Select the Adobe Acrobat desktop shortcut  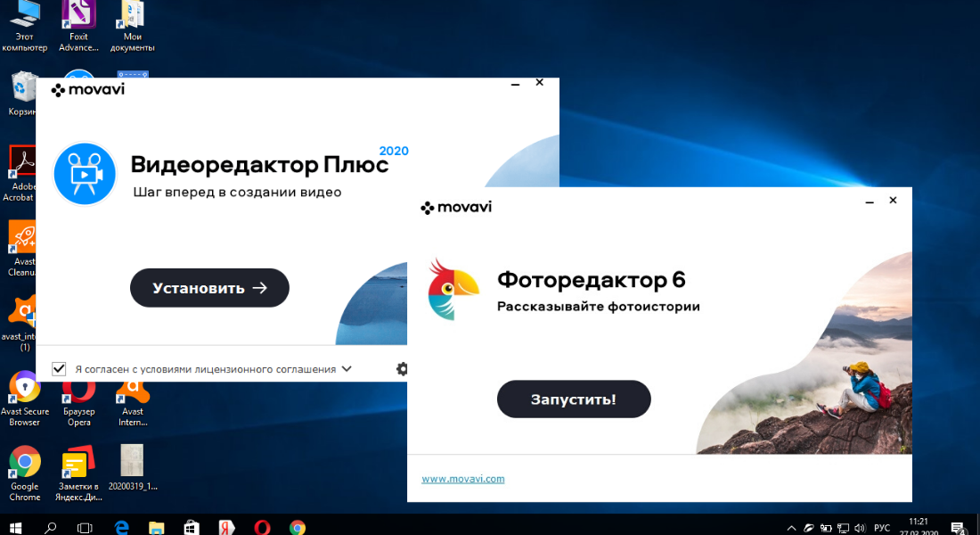coord(21,174)
